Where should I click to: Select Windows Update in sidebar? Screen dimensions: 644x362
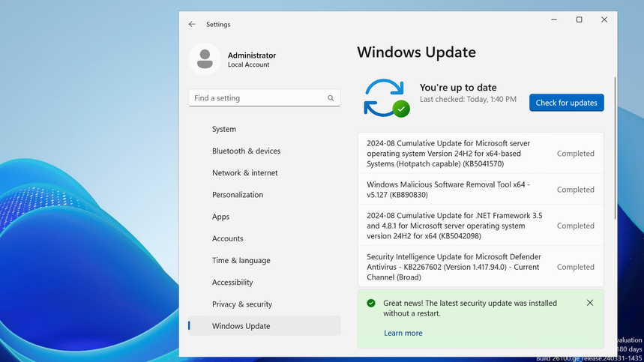pos(265,326)
